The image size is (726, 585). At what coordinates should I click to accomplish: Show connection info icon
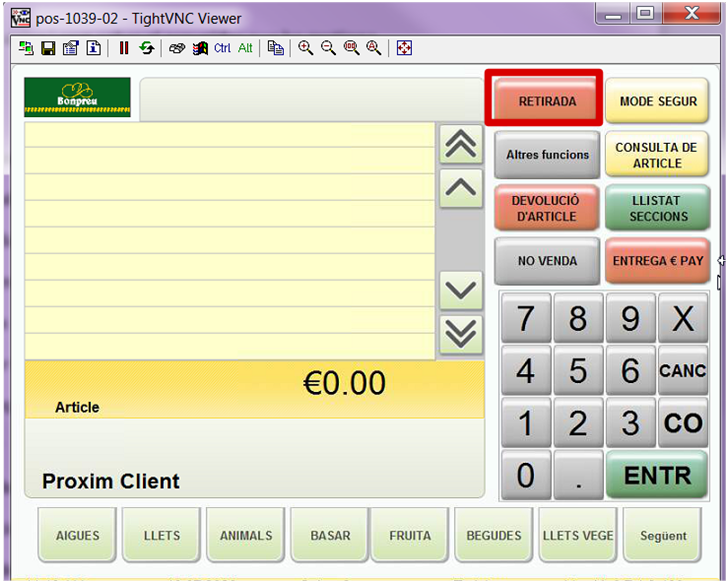click(x=93, y=48)
